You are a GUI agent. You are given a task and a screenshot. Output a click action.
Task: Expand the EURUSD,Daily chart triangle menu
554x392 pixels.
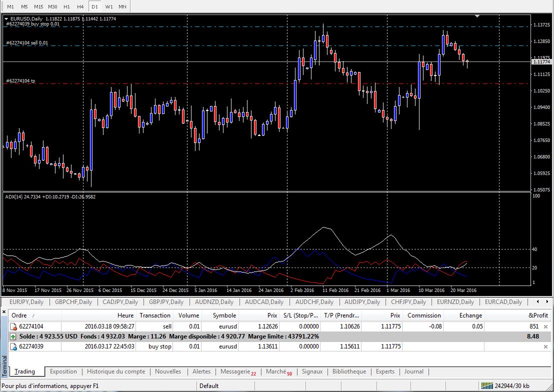coord(6,19)
